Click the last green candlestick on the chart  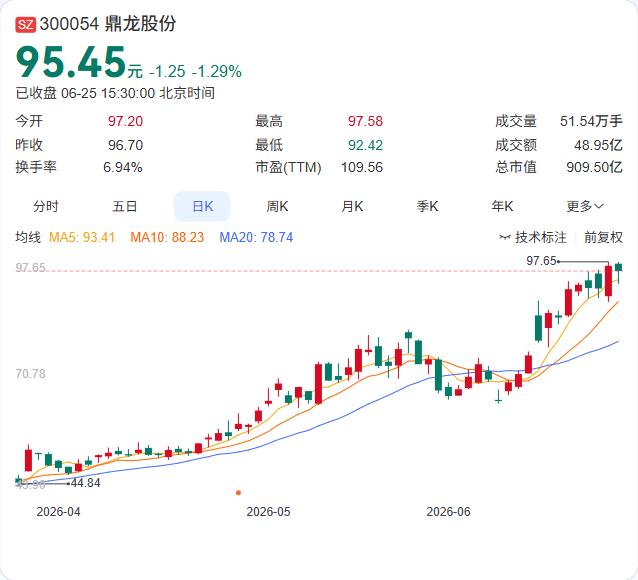click(x=618, y=268)
